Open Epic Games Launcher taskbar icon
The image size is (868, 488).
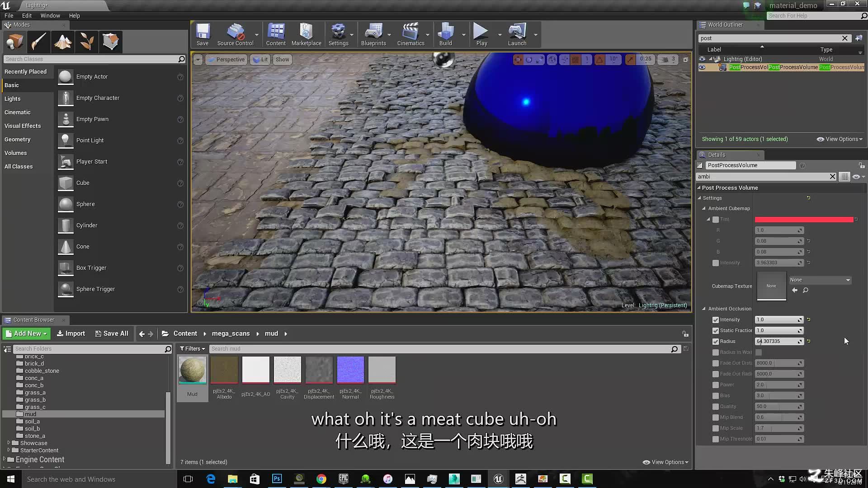[343, 479]
